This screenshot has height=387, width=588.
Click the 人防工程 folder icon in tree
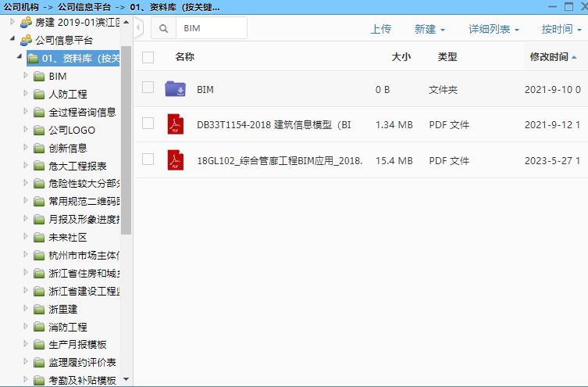[39, 95]
